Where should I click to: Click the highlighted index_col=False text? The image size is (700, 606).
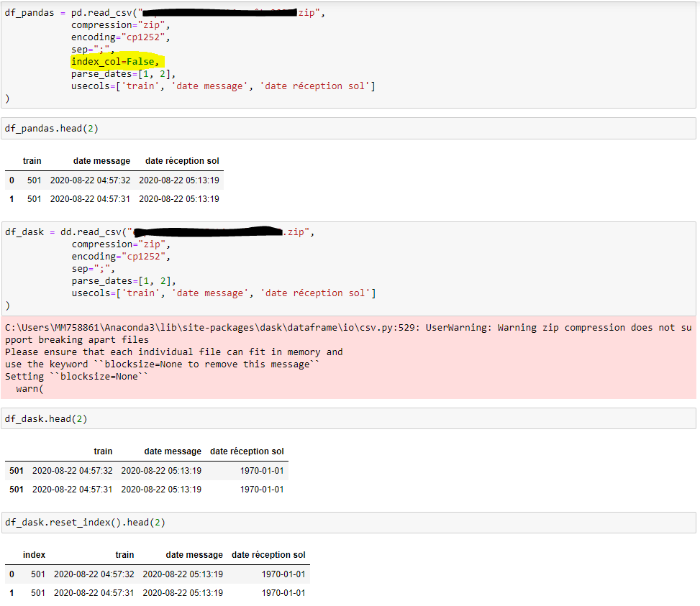point(115,62)
